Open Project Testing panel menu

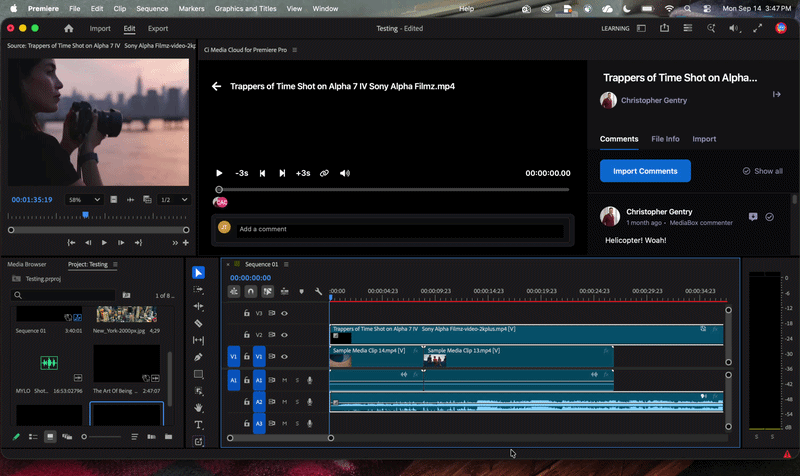click(115, 264)
